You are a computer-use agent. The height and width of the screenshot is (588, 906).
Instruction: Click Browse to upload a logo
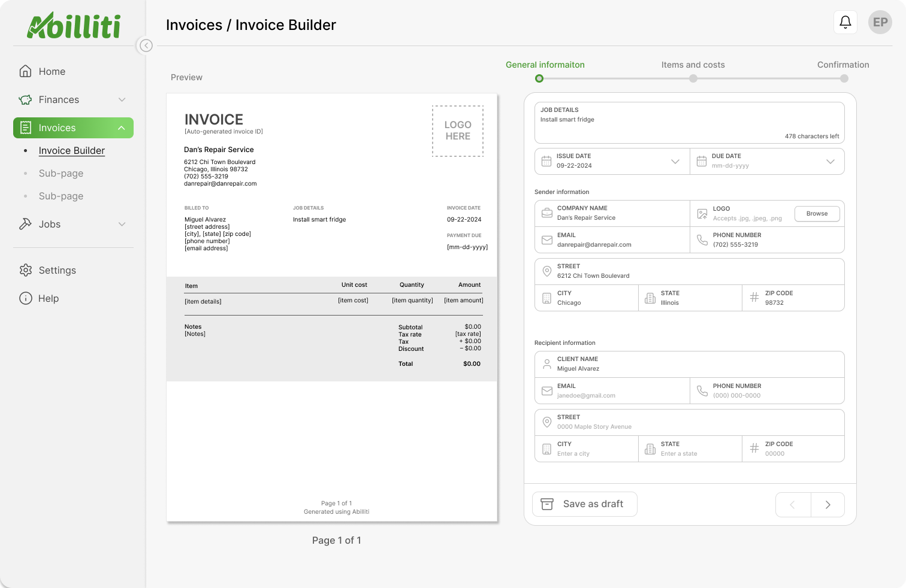pyautogui.click(x=817, y=214)
